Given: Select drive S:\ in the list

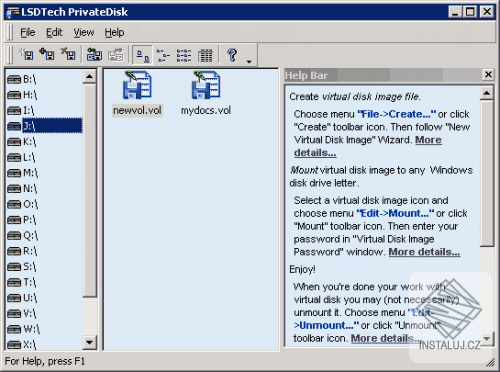Looking at the screenshot, I should pyautogui.click(x=22, y=266).
